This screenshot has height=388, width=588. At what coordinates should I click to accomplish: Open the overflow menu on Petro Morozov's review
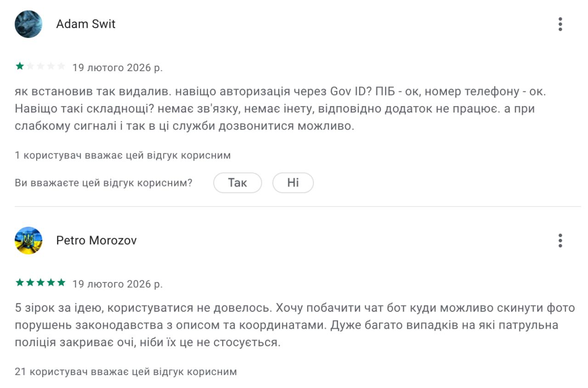click(x=560, y=240)
